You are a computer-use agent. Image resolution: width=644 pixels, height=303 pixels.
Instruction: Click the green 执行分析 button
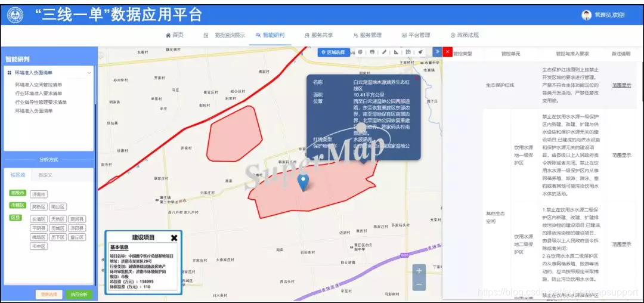pos(79,295)
